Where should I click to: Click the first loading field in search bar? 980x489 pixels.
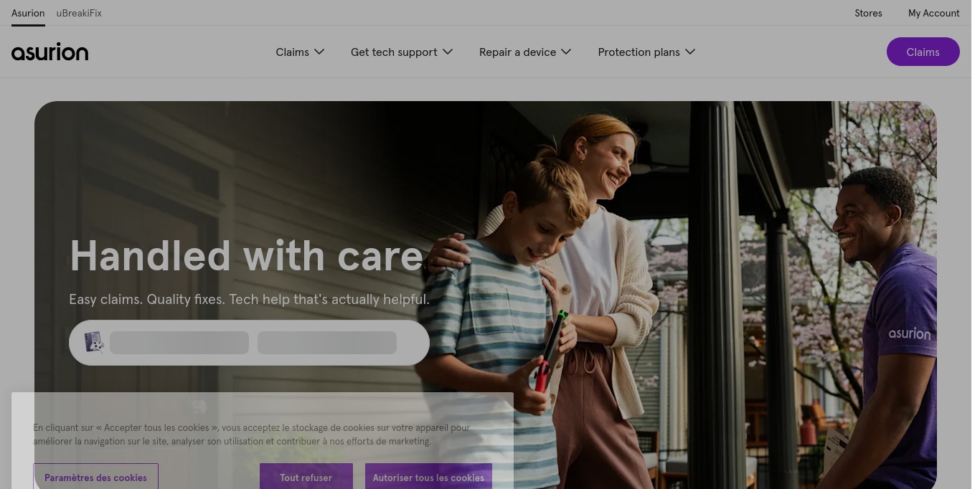pos(179,342)
